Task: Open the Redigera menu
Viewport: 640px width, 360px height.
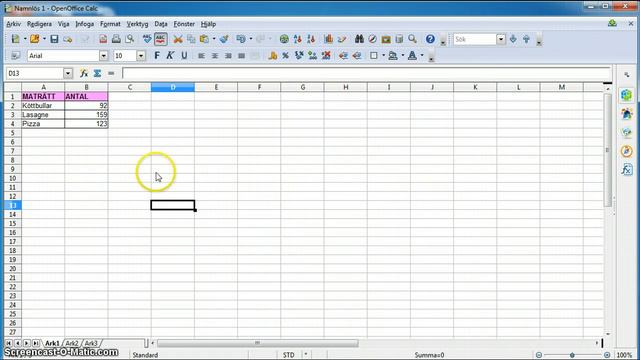Action: pyautogui.click(x=39, y=24)
